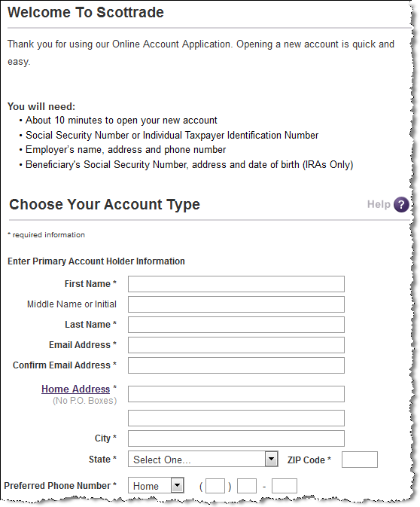Viewport: 420px width, 507px height.
Task: Click the phone type dropdown arrow
Action: point(178,485)
